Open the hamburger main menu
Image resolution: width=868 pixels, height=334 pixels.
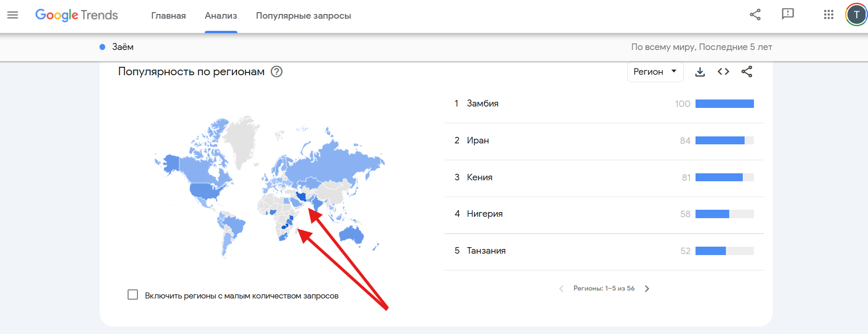13,15
